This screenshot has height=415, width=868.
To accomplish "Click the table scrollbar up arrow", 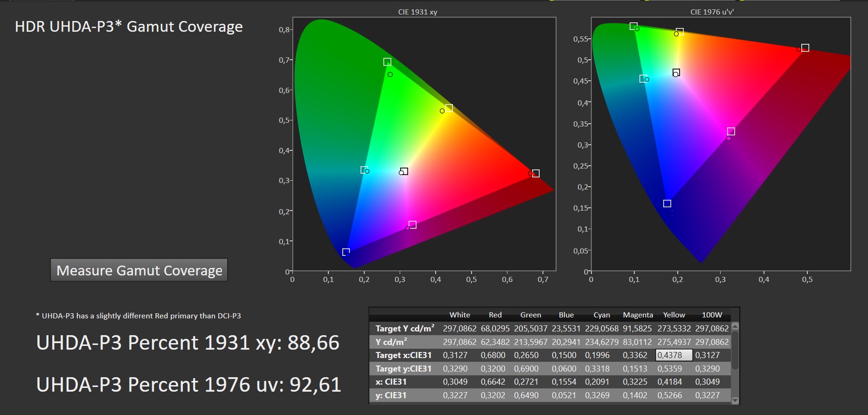I will [x=735, y=326].
